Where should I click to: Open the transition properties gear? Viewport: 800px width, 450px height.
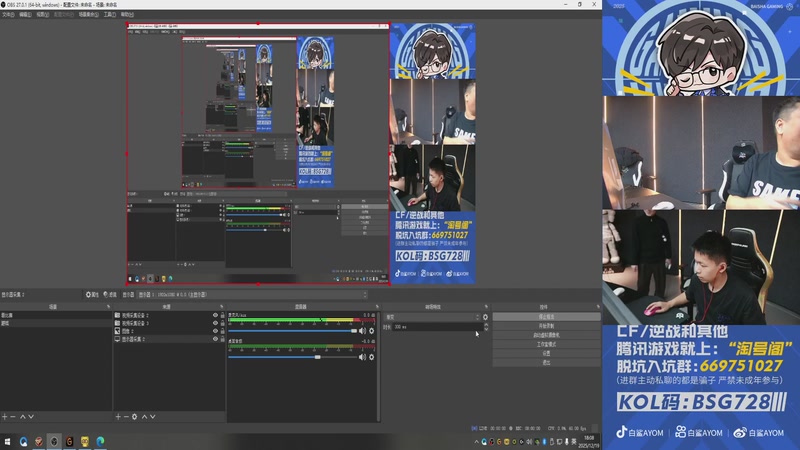tap(485, 317)
